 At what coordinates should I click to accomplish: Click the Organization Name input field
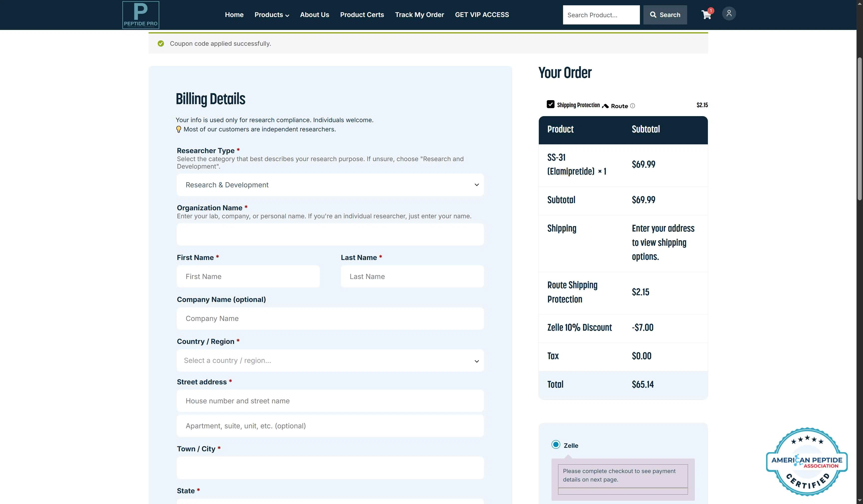[330, 234]
